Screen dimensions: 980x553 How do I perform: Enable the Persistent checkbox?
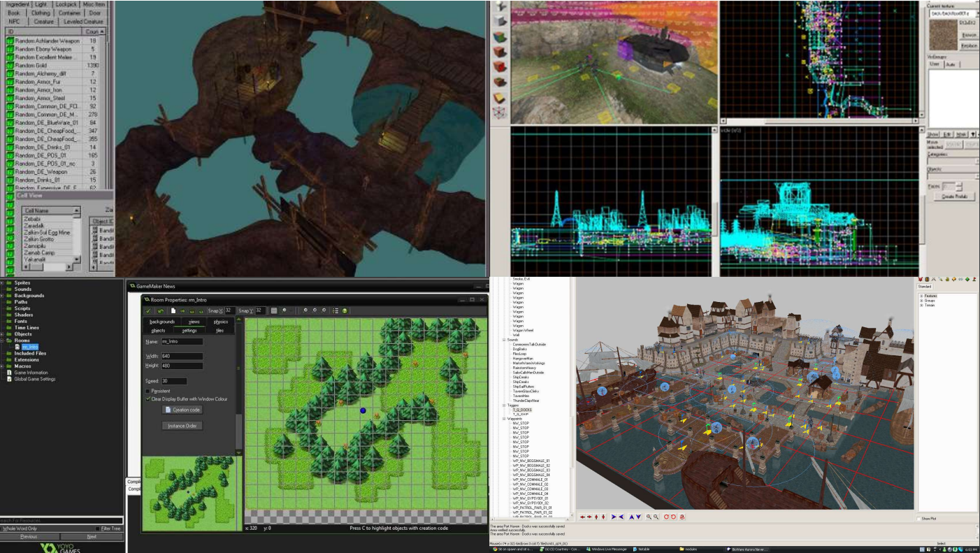(147, 391)
